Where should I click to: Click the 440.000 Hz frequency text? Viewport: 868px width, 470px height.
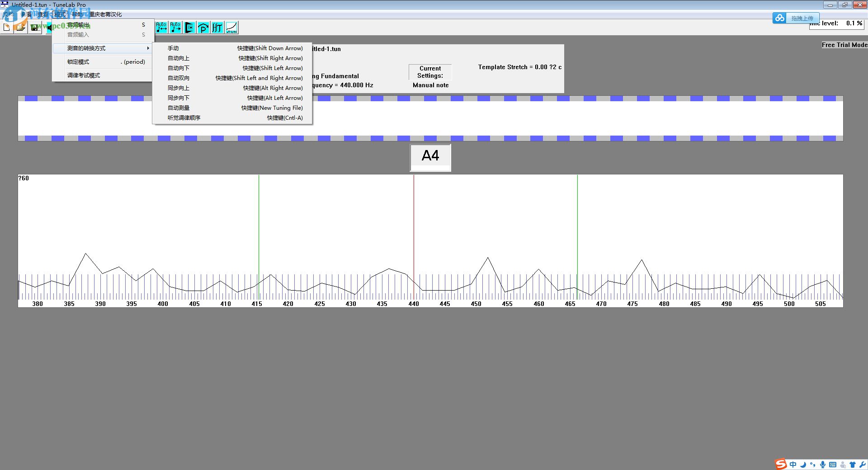357,85
